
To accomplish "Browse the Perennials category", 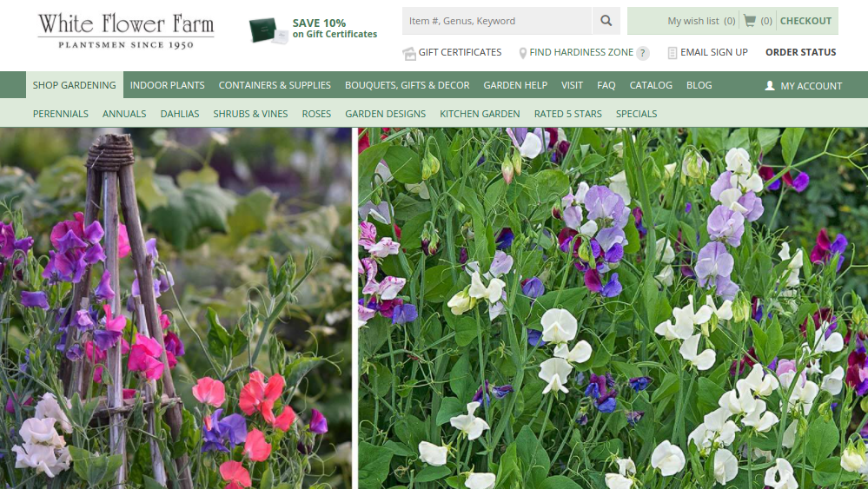I will point(60,114).
